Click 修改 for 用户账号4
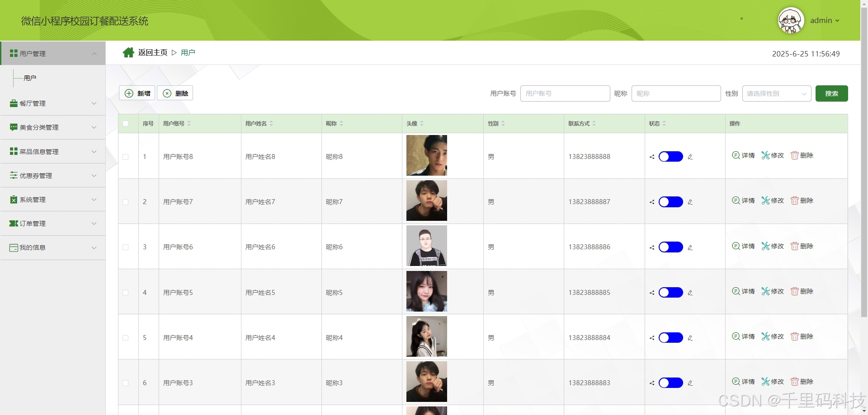 (x=773, y=336)
